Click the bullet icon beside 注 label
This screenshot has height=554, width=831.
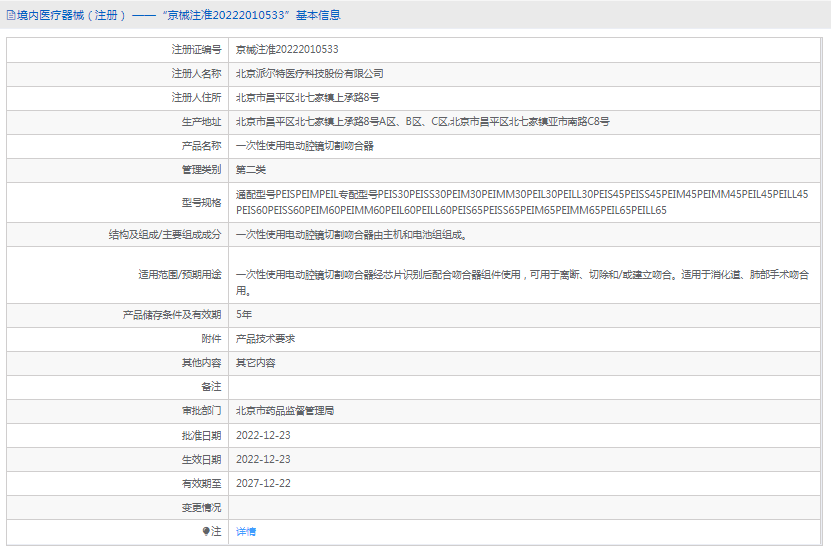pos(206,531)
